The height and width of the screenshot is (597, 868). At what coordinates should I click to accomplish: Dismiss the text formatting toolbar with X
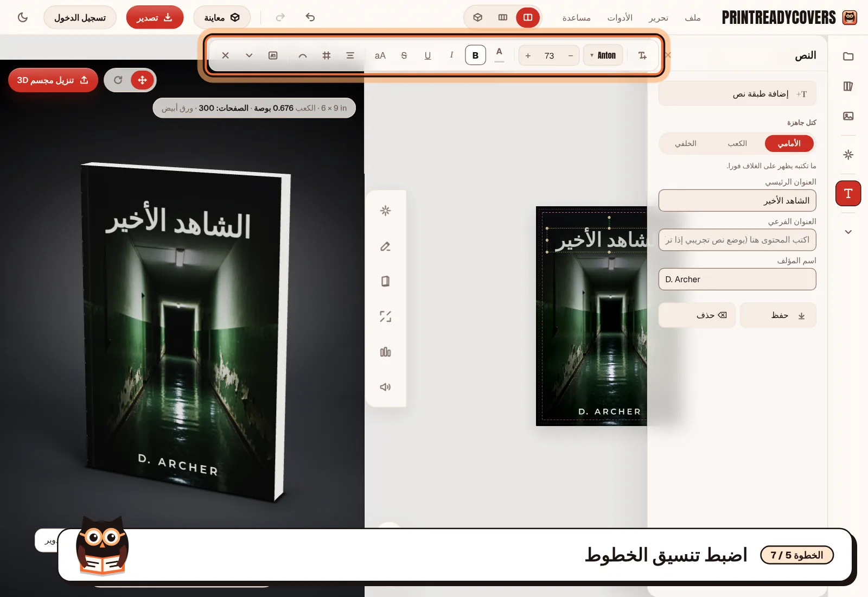tap(225, 55)
